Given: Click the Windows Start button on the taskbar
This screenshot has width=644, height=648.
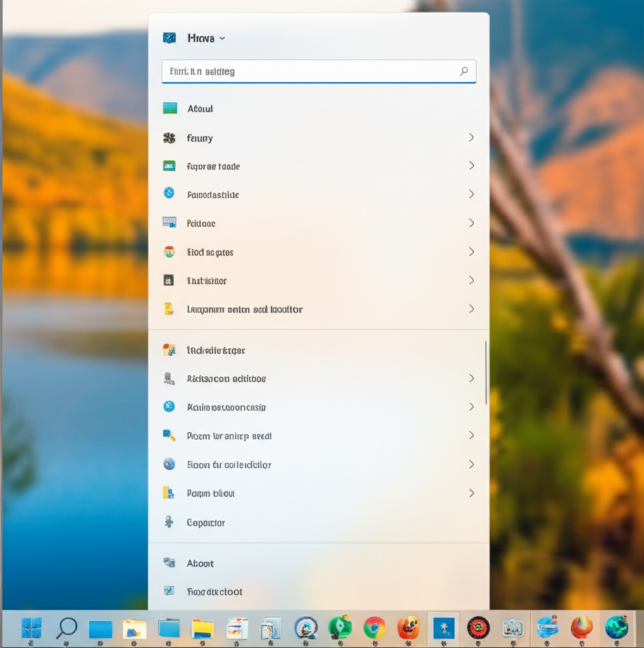Looking at the screenshot, I should pyautogui.click(x=31, y=628).
